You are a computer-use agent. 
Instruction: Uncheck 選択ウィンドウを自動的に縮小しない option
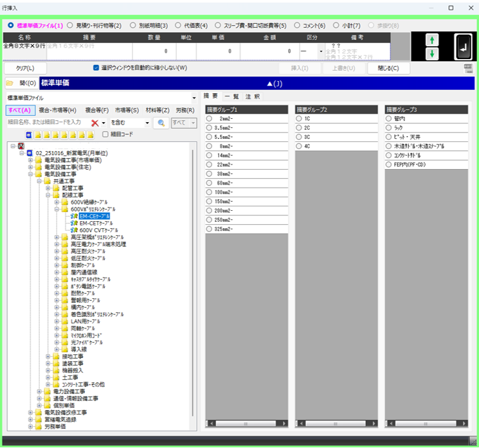(96, 68)
